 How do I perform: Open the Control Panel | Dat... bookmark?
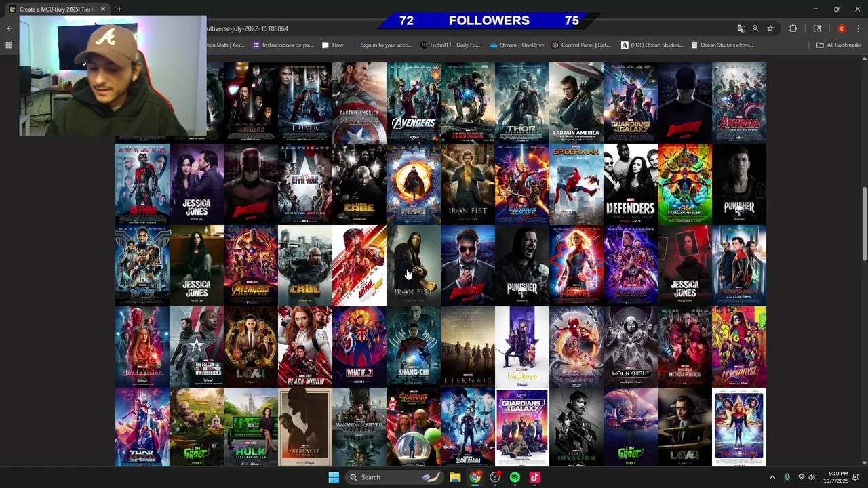pos(581,45)
